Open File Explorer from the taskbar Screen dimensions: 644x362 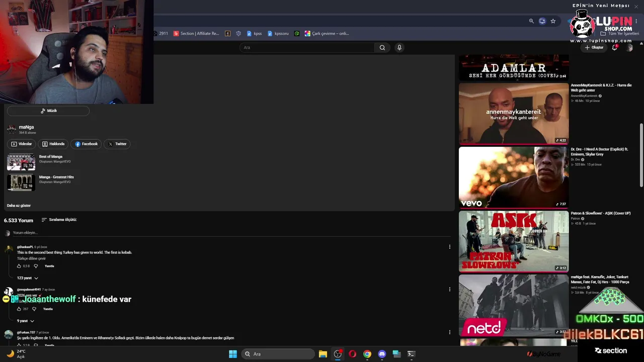click(x=323, y=354)
